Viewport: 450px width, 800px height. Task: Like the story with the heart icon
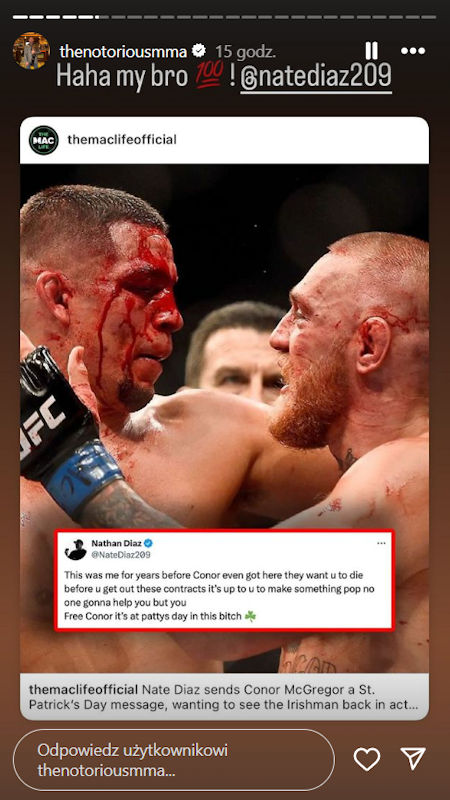click(x=367, y=759)
